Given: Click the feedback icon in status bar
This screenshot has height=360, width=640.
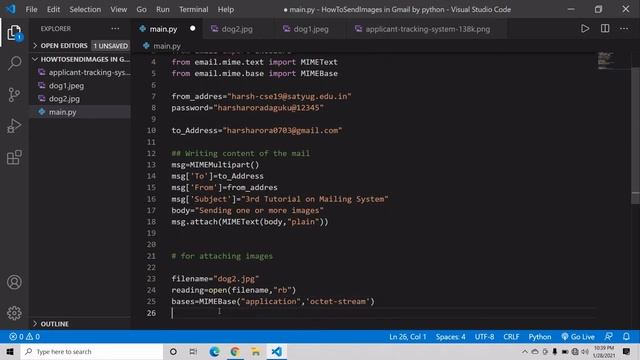Looking at the screenshot, I should [608, 337].
